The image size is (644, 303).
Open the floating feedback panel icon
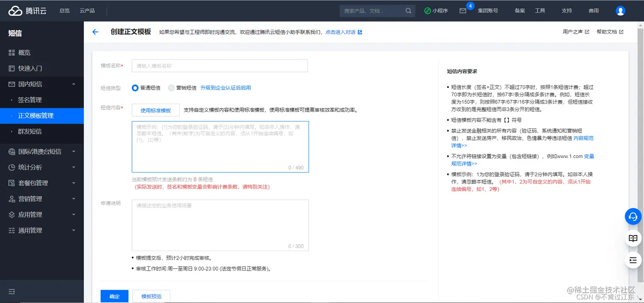point(633,260)
